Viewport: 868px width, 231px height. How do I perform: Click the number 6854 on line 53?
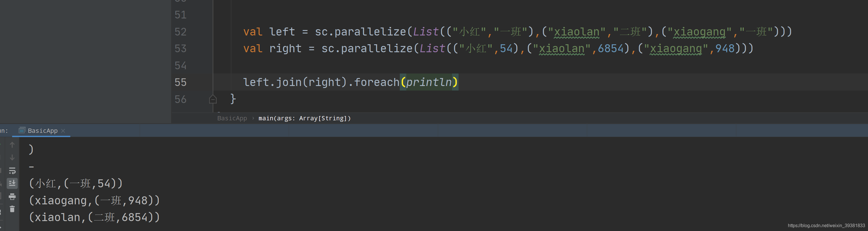click(x=610, y=49)
